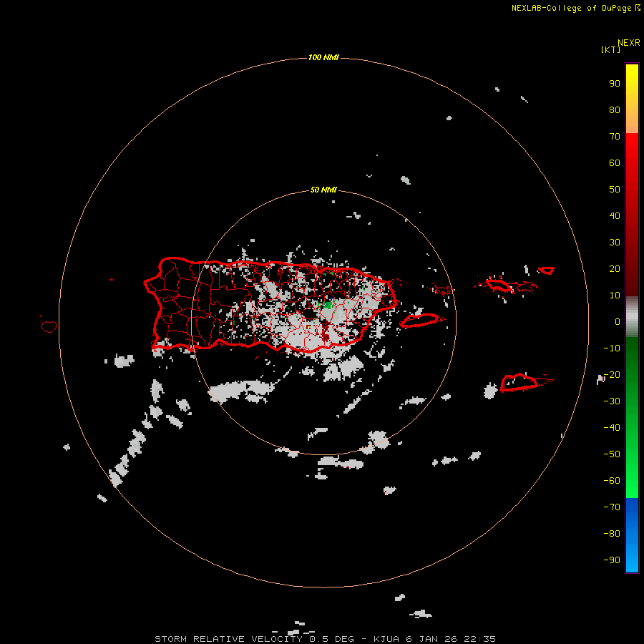Click the 70 value on the velocity scale
The height and width of the screenshot is (644, 644).
615,137
